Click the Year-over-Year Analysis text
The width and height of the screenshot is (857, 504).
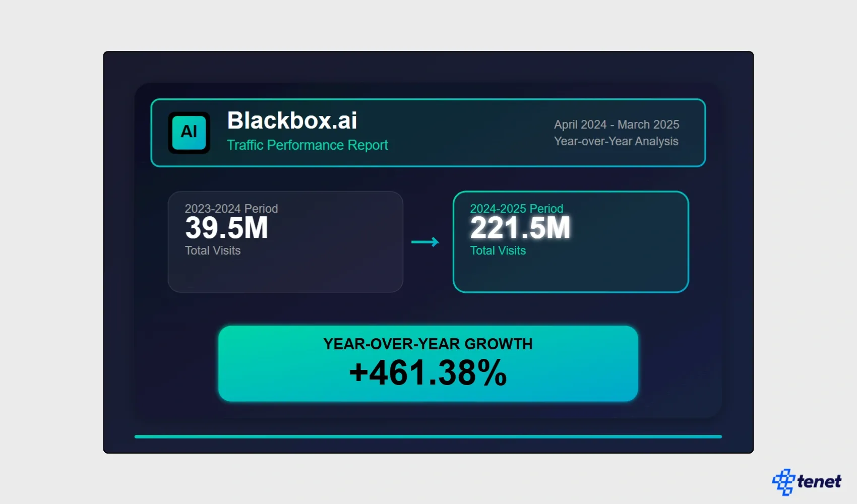(x=616, y=141)
